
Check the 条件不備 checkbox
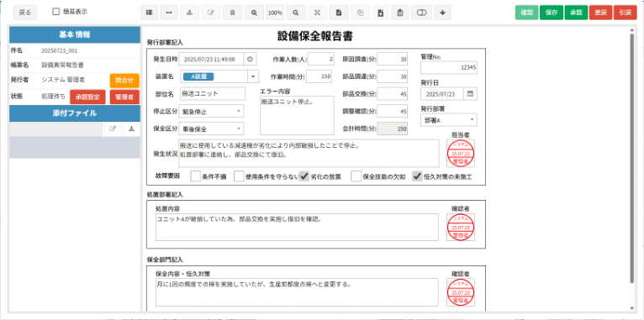[196, 176]
